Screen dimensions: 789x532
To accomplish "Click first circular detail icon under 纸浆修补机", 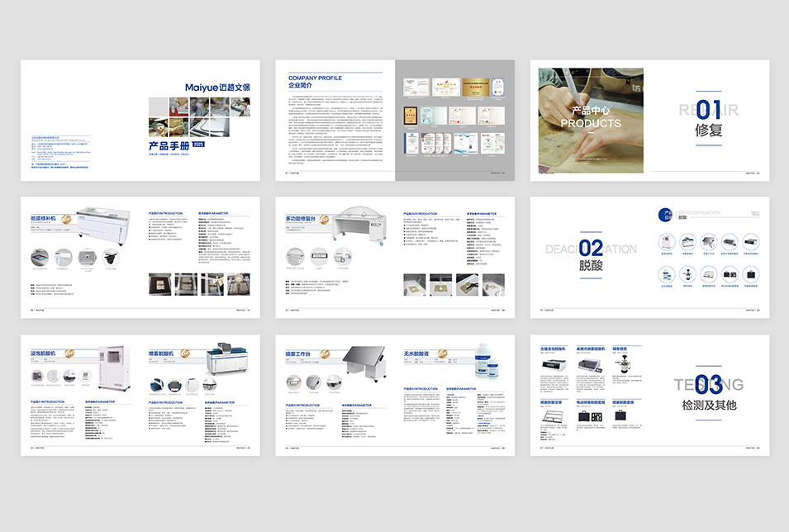I will (41, 258).
